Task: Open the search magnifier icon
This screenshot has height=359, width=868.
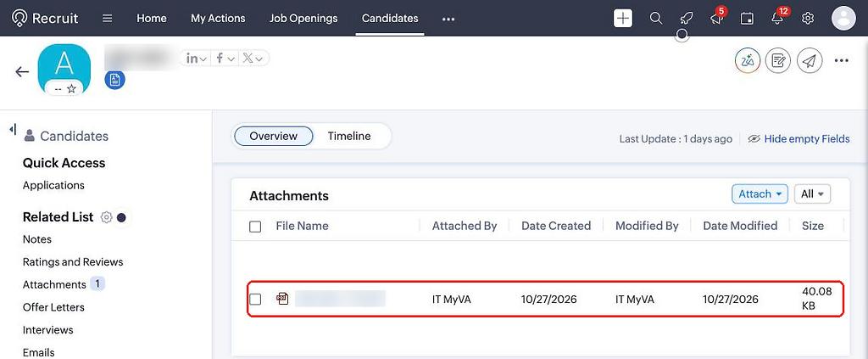Action: coord(656,19)
